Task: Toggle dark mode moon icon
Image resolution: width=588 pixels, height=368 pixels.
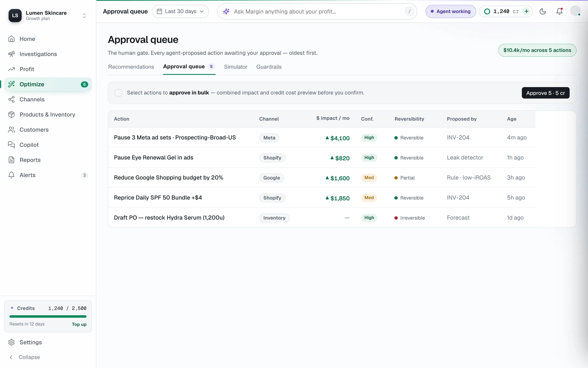Action: pos(542,11)
